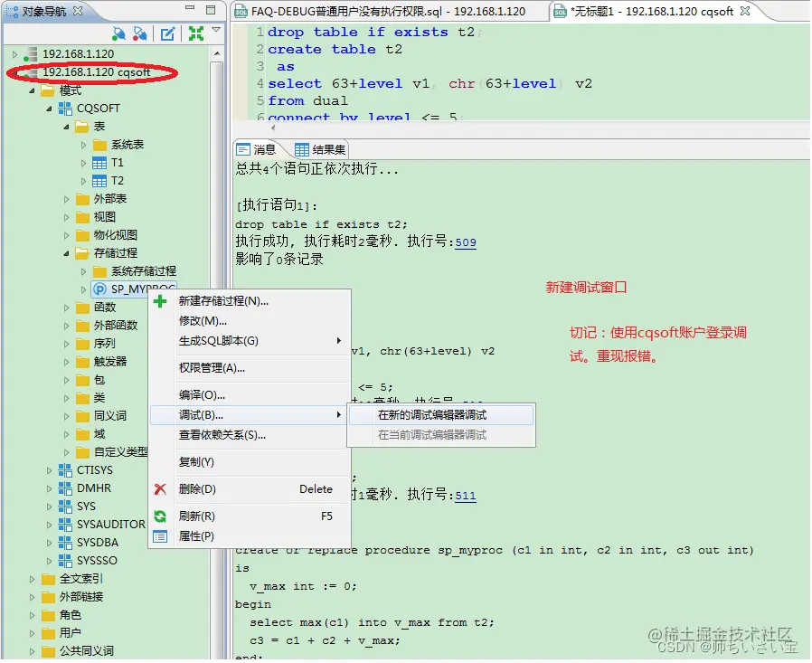
Task: Select the SYSSSO schema
Action: (97, 561)
